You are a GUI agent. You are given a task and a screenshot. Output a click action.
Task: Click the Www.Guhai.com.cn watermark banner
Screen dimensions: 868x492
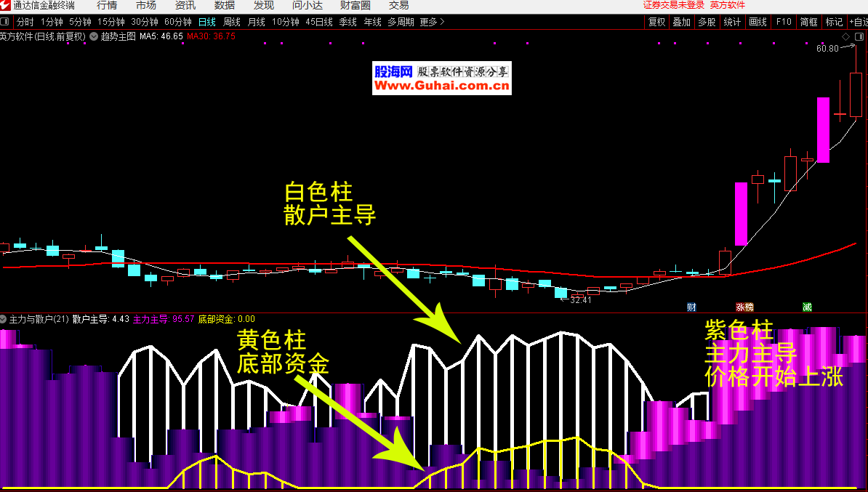tap(442, 86)
